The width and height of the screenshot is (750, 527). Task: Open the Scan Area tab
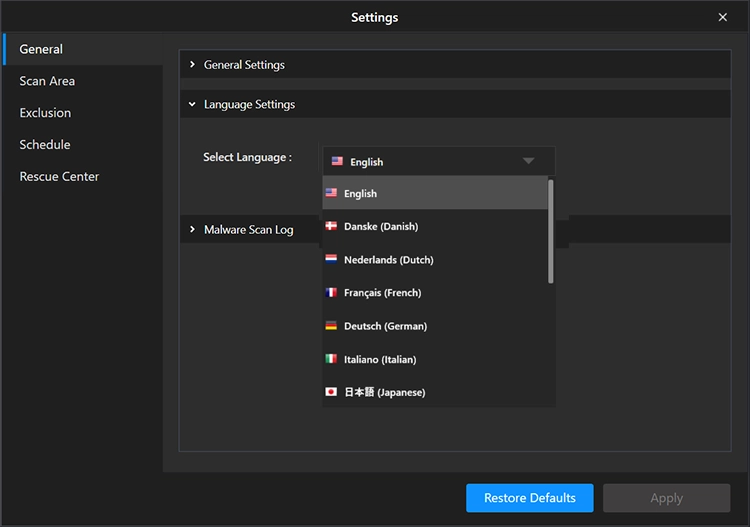(x=47, y=81)
